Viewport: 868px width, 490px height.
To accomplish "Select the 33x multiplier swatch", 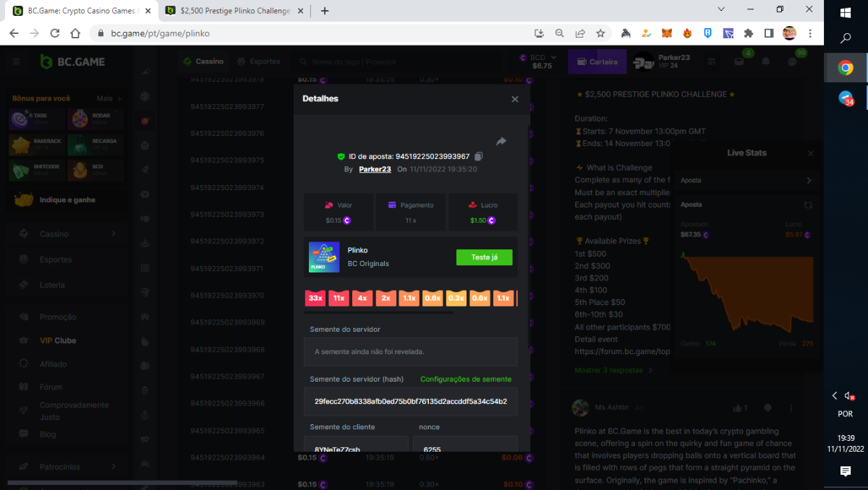I will tap(315, 298).
